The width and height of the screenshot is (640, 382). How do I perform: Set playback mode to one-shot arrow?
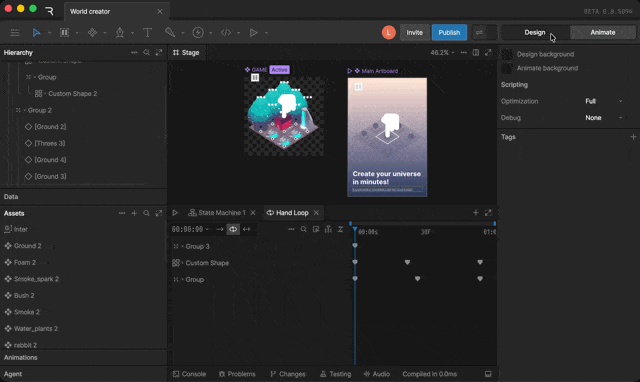[220, 229]
